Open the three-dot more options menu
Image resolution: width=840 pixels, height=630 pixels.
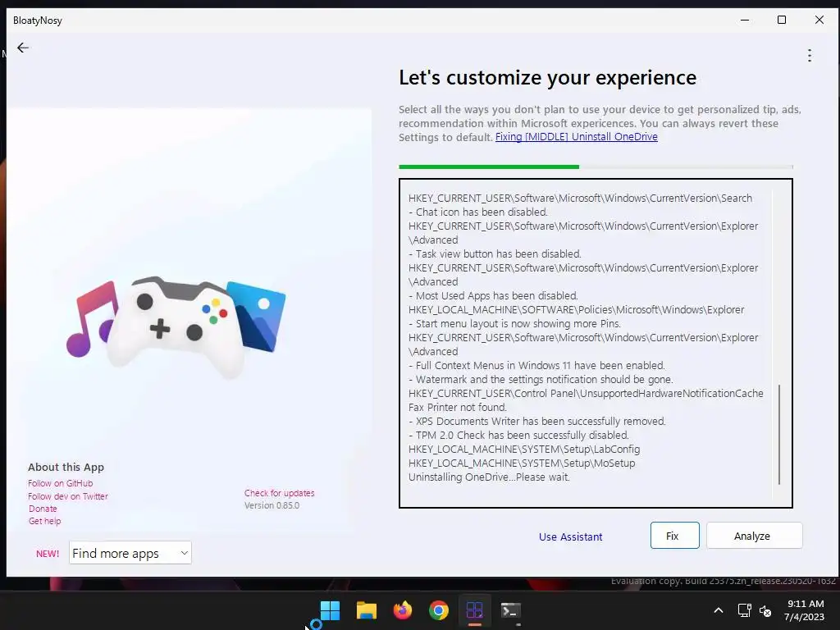(810, 55)
